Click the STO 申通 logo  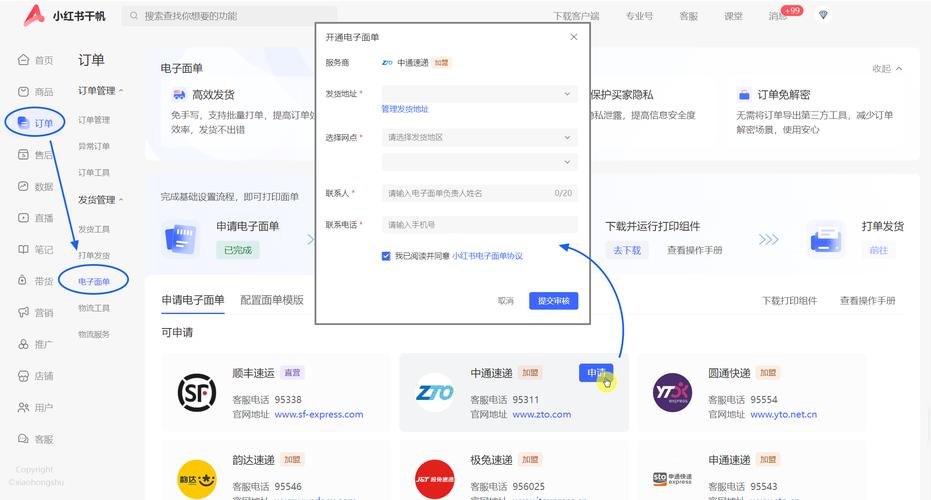672,479
